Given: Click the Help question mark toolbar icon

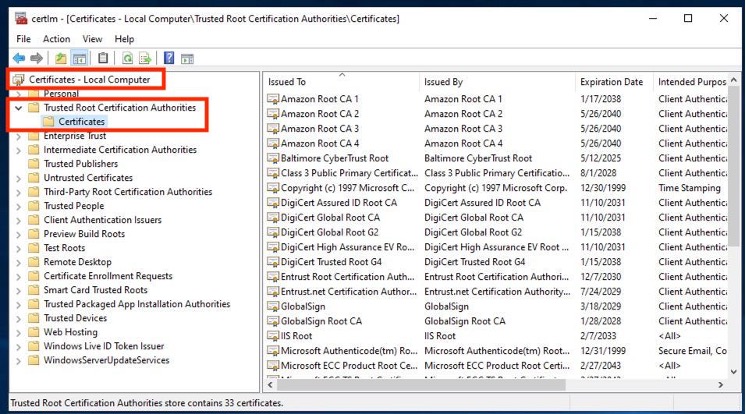Looking at the screenshot, I should click(169, 59).
